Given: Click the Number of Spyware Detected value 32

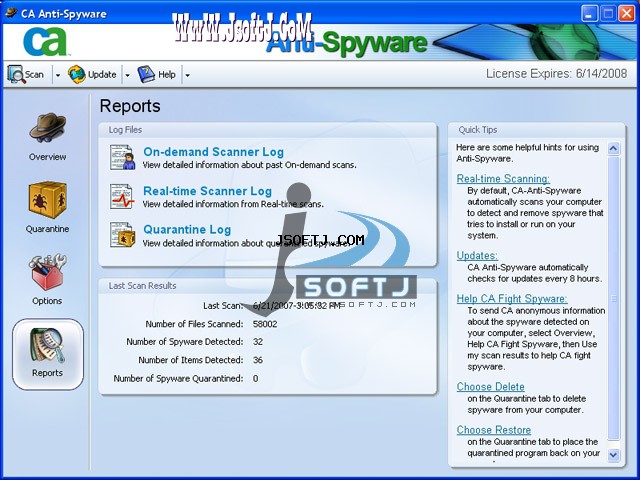Looking at the screenshot, I should tap(258, 342).
